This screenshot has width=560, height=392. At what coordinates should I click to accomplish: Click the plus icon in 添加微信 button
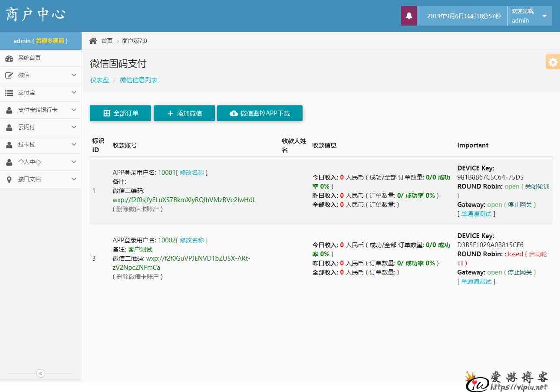pos(170,113)
